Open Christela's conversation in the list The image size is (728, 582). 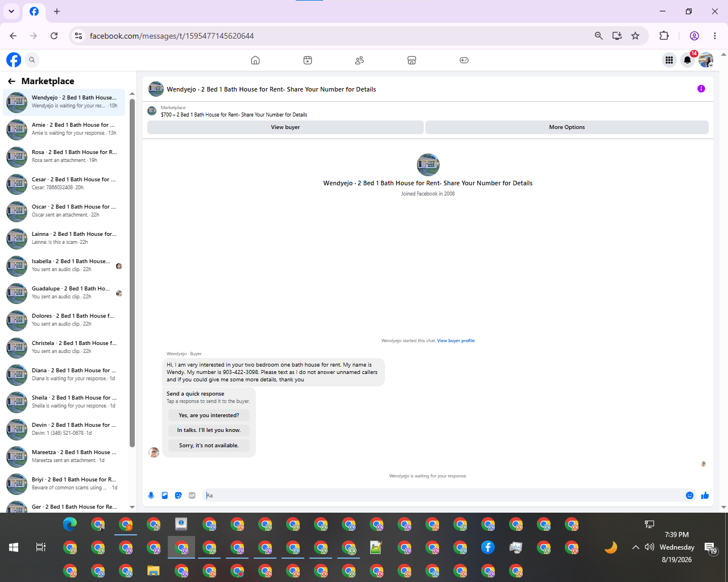coord(64,347)
